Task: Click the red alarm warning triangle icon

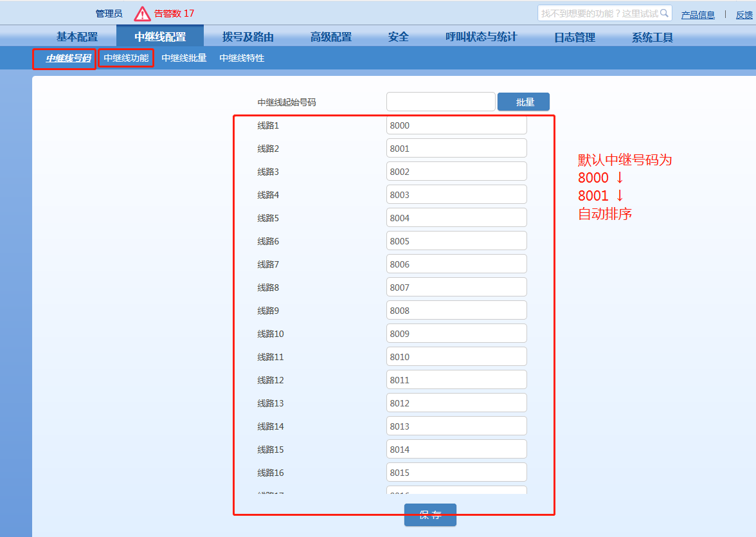Action: [142, 14]
